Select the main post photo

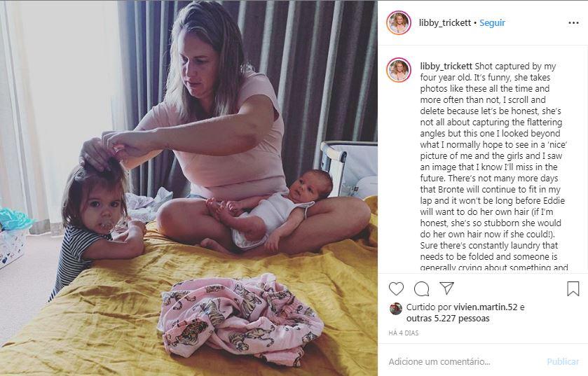189,188
